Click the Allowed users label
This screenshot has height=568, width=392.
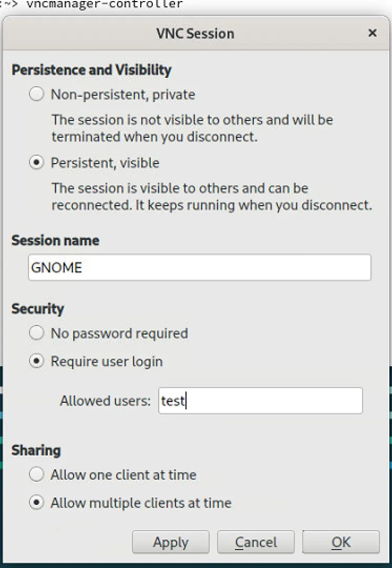tap(105, 401)
